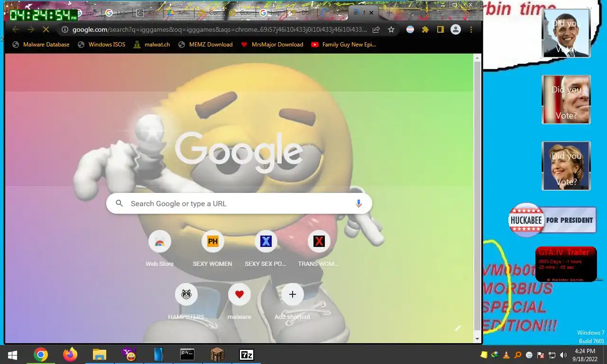Screen dimensions: 607x364
Task: Open 7-Zip from taskbar
Action: 247,355
